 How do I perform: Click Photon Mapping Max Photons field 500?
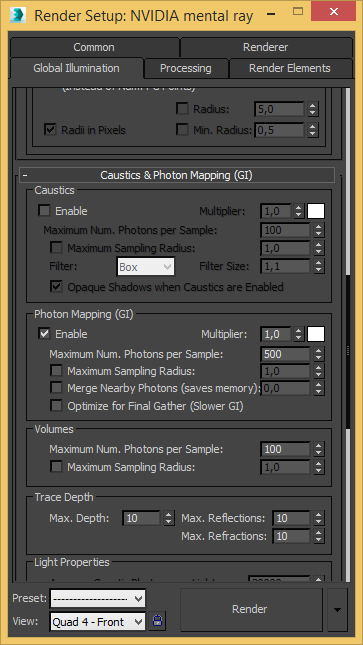(285, 354)
